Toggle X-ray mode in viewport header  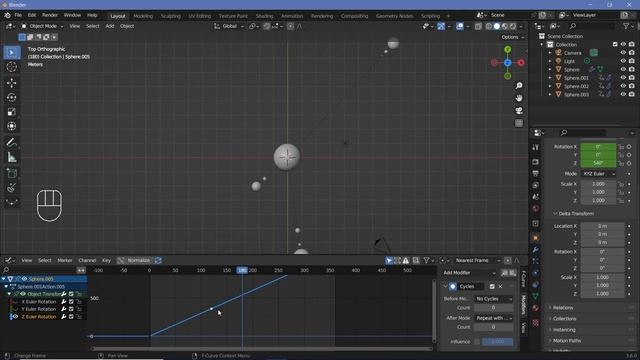(478, 26)
